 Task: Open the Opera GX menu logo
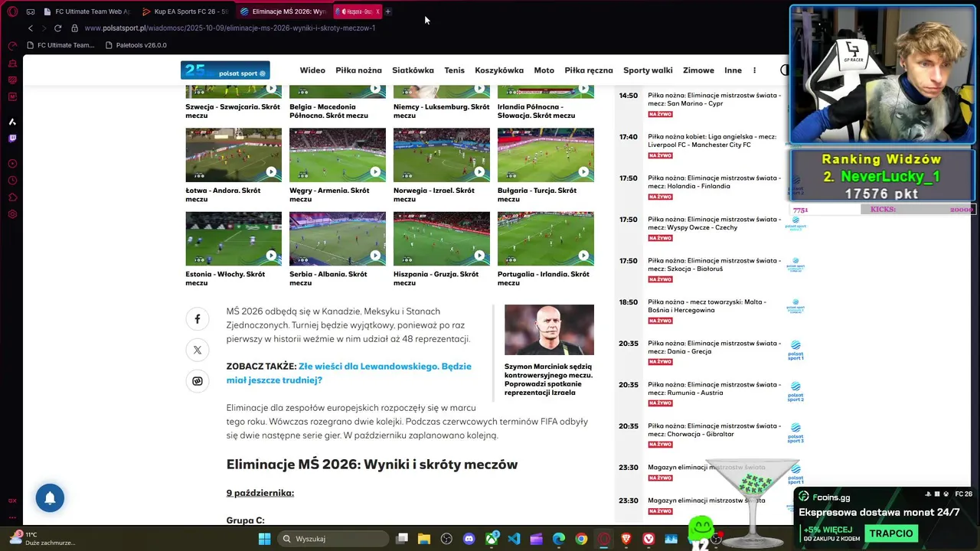coord(12,11)
